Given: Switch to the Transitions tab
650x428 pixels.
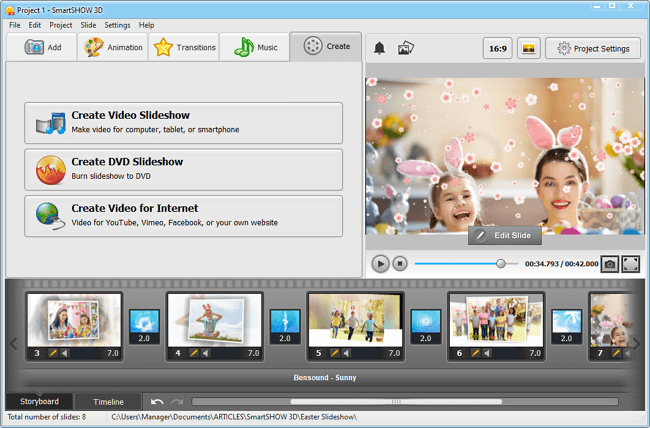Looking at the screenshot, I should pos(184,47).
